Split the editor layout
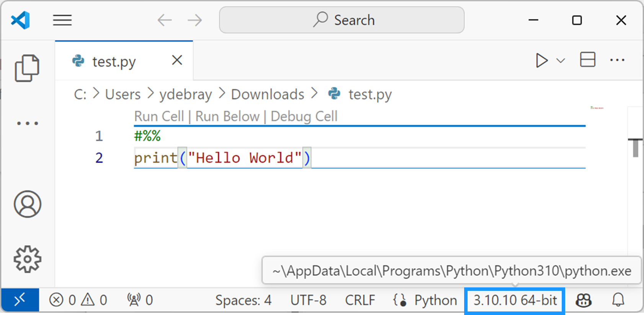The height and width of the screenshot is (315, 644). 587,60
